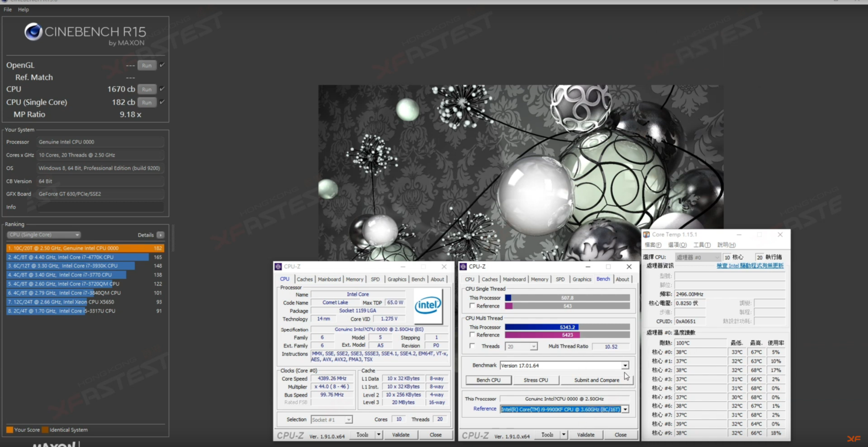
Task: Open the Cinebench File menu
Action: coord(8,9)
